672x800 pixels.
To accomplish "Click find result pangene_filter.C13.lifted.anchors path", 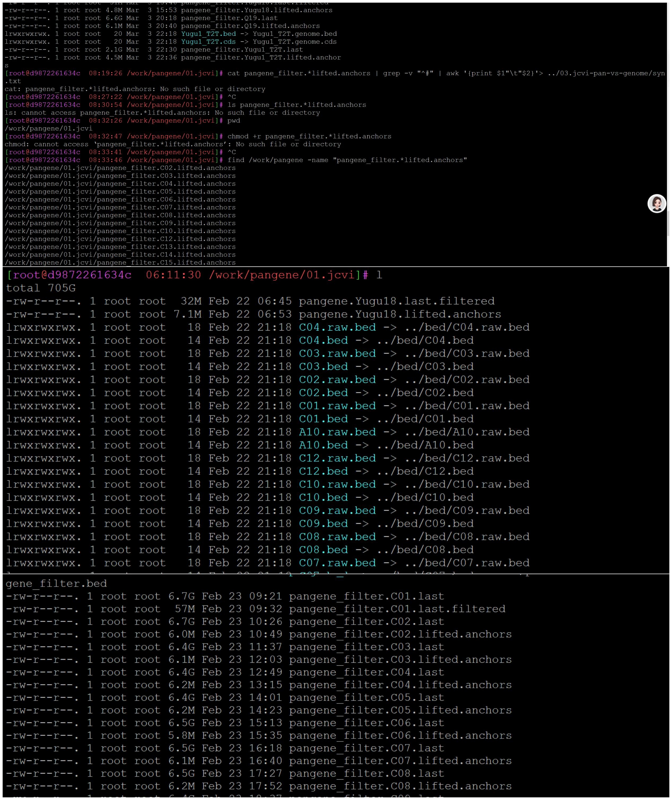I will 120,247.
